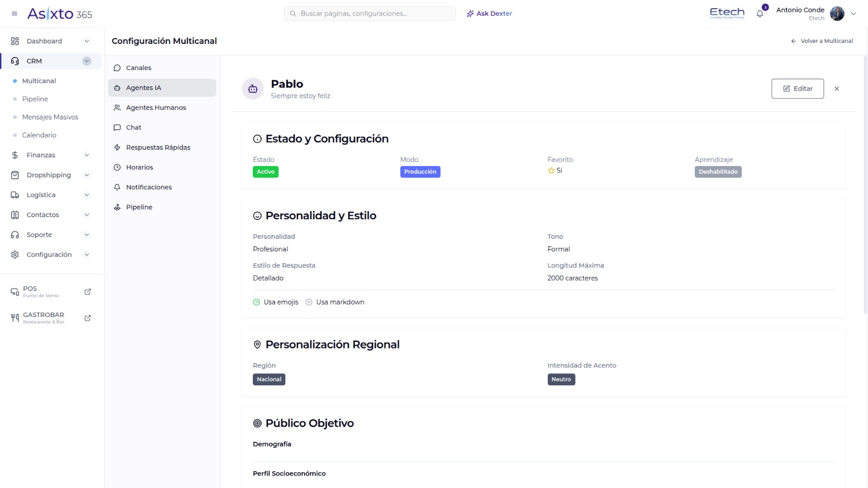868x488 pixels.
Task: Click the Pablo agent robot icon
Action: 253,89
